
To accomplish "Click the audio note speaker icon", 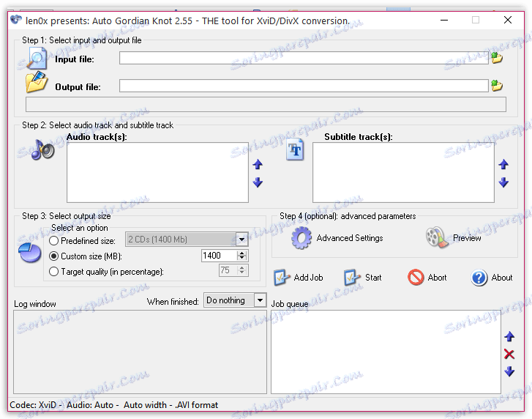I will click(x=42, y=149).
